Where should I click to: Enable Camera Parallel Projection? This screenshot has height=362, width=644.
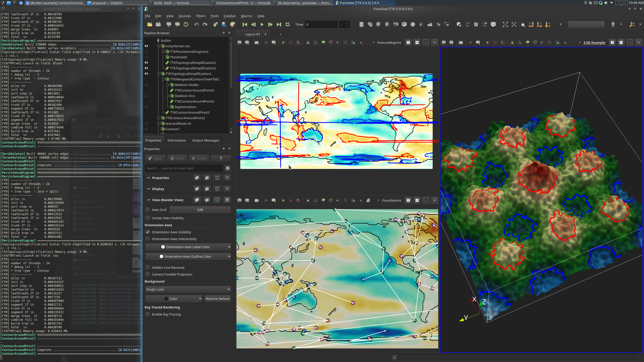pyautogui.click(x=148, y=274)
